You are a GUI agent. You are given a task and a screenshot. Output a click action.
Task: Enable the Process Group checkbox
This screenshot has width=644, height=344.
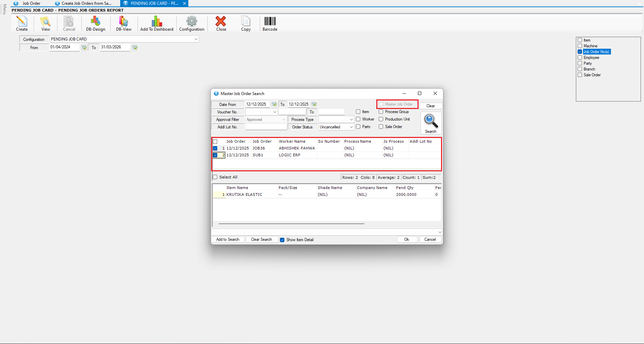coord(381,112)
